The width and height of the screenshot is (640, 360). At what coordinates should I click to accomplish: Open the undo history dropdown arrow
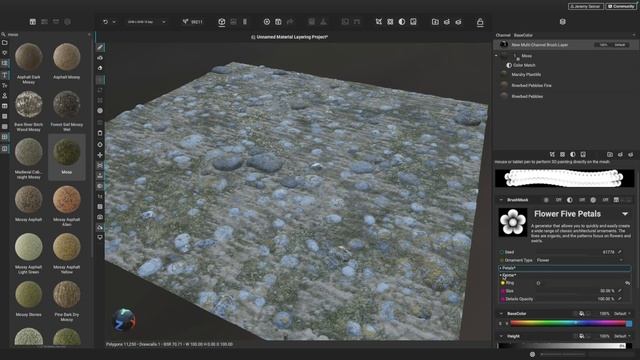(x=114, y=22)
